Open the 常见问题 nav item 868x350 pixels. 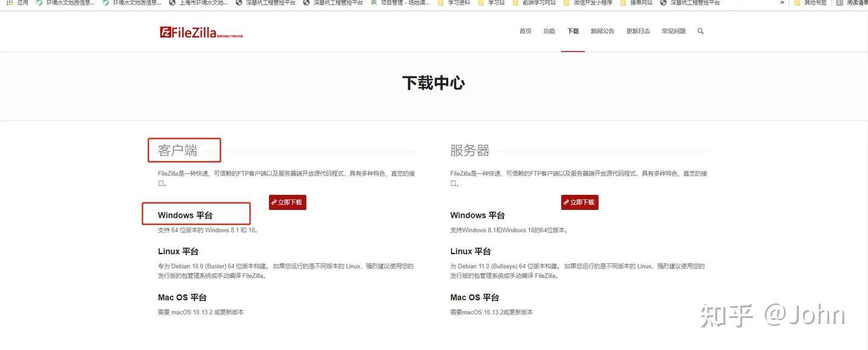(674, 31)
